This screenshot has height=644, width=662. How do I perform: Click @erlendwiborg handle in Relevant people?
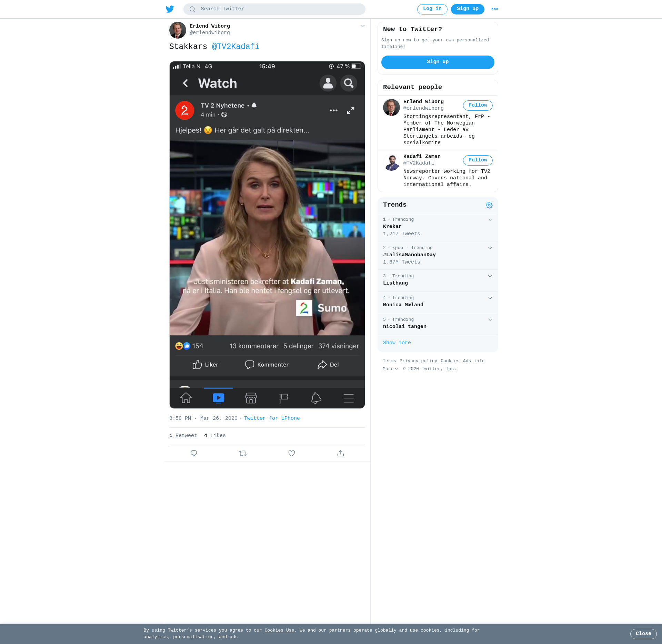click(423, 108)
